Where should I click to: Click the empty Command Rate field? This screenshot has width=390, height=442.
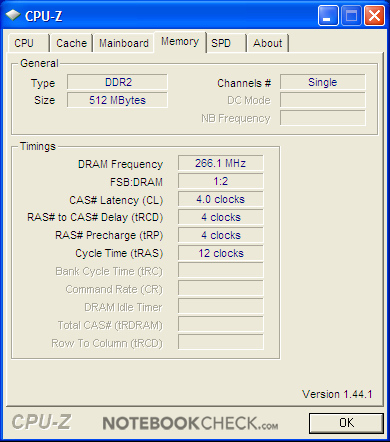[221, 288]
